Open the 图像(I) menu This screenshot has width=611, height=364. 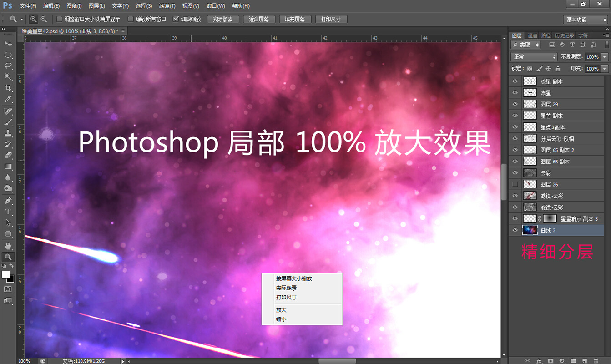pyautogui.click(x=74, y=6)
